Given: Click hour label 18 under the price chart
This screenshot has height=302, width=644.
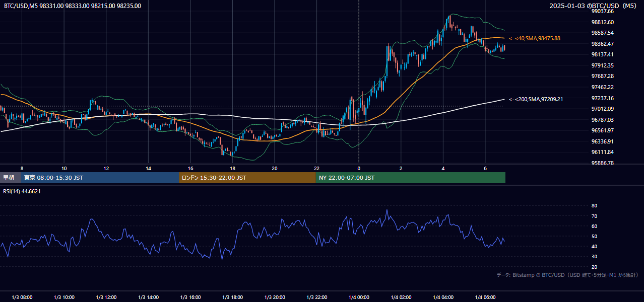Looking at the screenshot, I should (232, 168).
